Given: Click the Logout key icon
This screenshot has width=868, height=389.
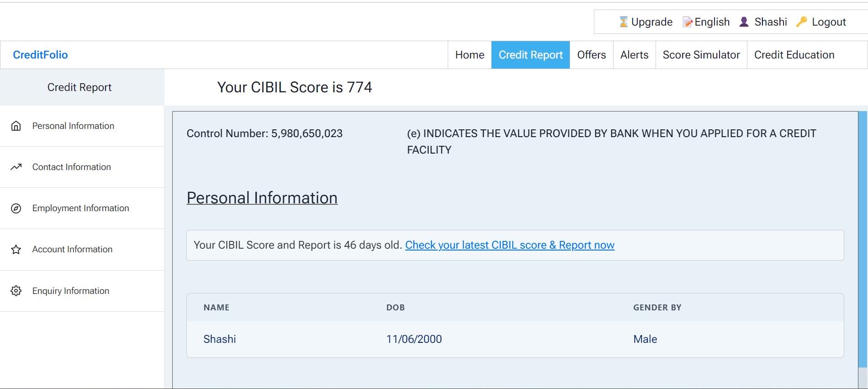Looking at the screenshot, I should pos(802,22).
